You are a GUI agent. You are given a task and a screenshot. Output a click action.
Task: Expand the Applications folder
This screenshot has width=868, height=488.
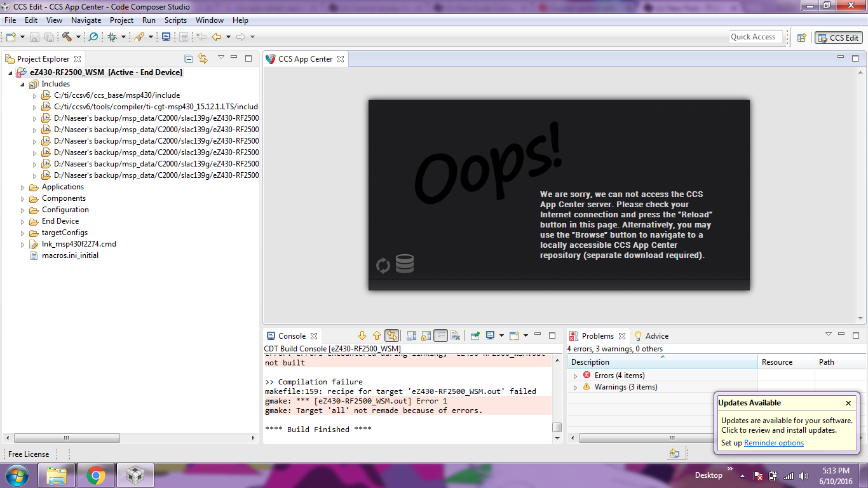pos(24,187)
